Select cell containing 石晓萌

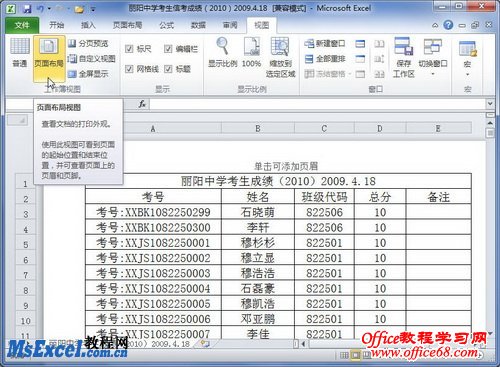258,212
